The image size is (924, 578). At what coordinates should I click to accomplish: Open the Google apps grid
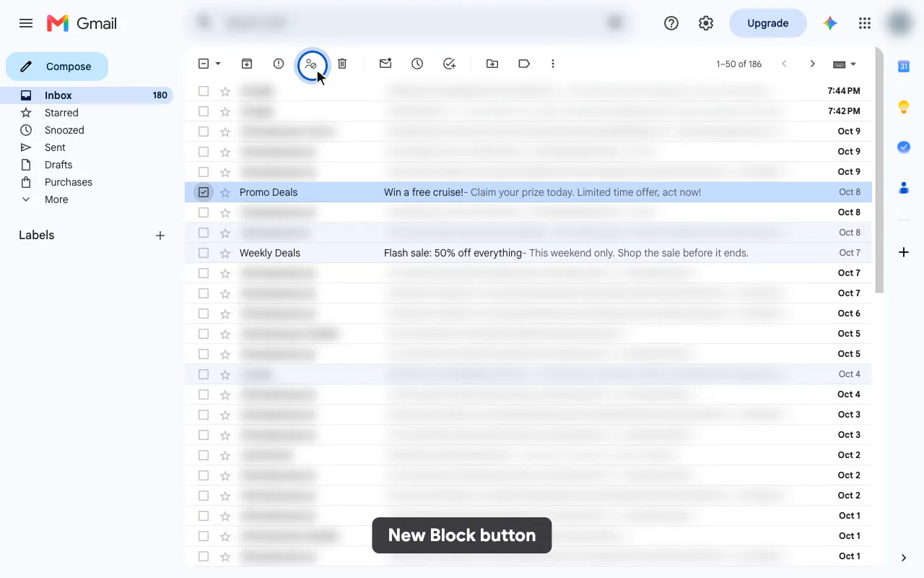pos(865,23)
